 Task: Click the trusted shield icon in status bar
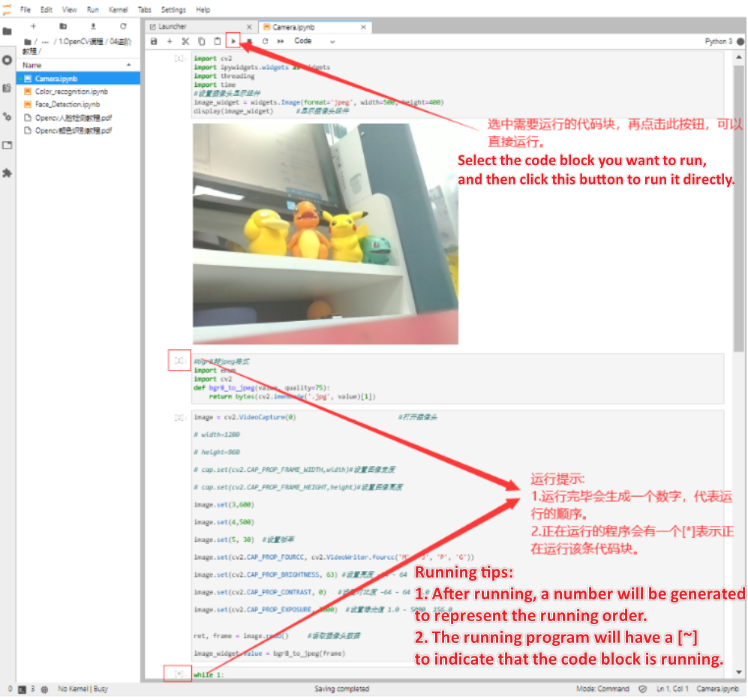coord(643,689)
